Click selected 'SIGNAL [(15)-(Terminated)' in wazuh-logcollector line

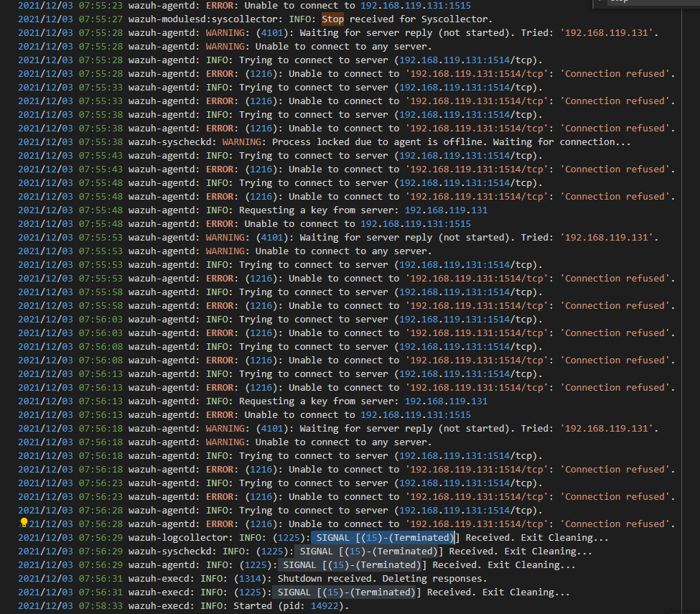tap(383, 538)
